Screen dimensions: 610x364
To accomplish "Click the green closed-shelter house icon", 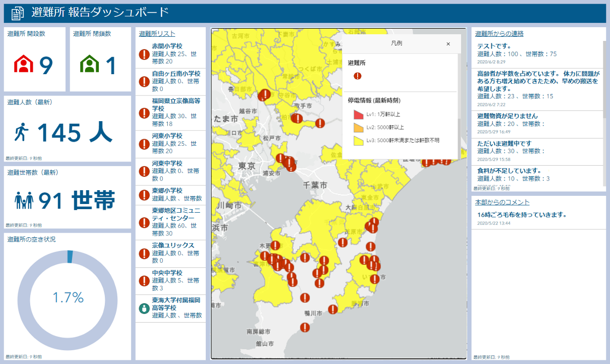I will point(90,64).
